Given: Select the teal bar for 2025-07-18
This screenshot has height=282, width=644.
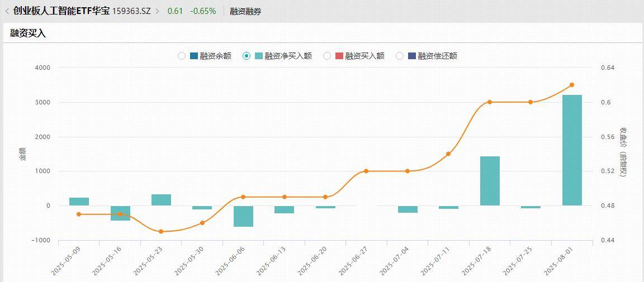Looking at the screenshot, I should [490, 181].
